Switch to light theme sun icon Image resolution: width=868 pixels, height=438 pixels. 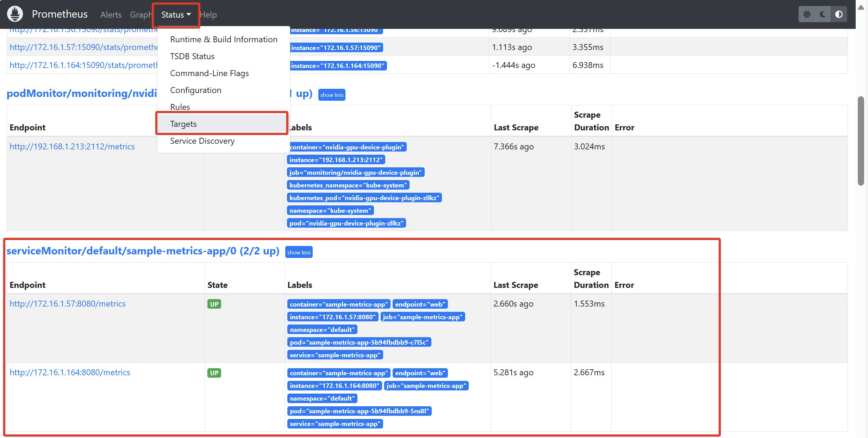pyautogui.click(x=807, y=14)
